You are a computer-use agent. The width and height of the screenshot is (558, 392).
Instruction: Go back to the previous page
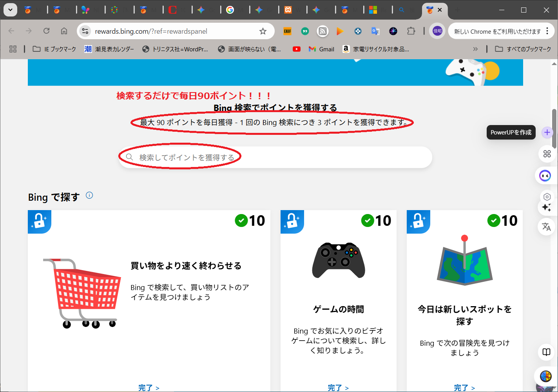click(11, 31)
